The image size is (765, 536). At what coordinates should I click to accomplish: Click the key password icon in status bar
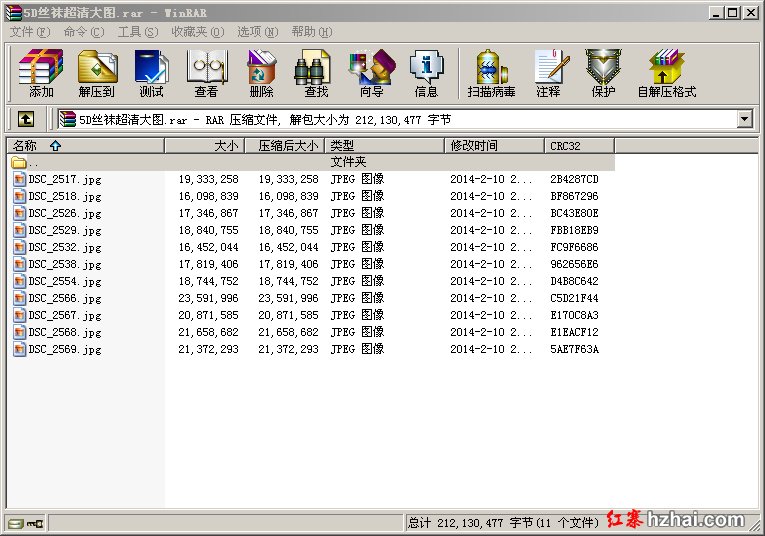pos(35,524)
